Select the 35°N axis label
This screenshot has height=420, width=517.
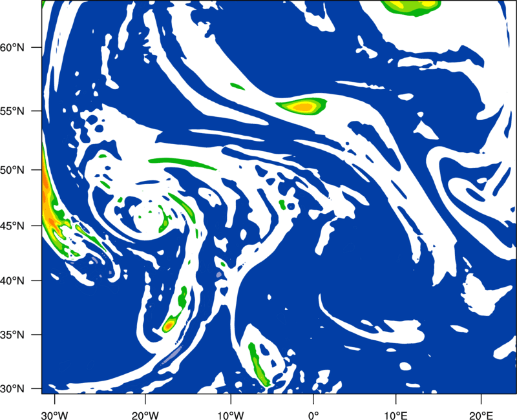12,335
